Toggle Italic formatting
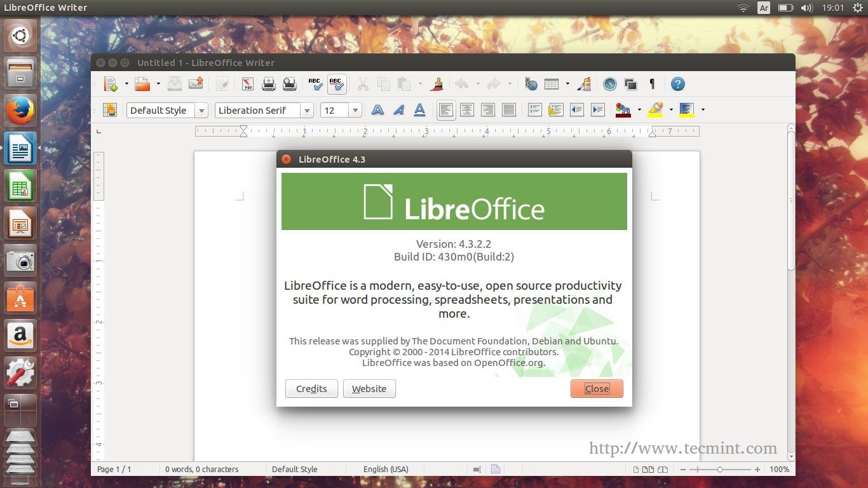Image resolution: width=868 pixels, height=488 pixels. [398, 110]
